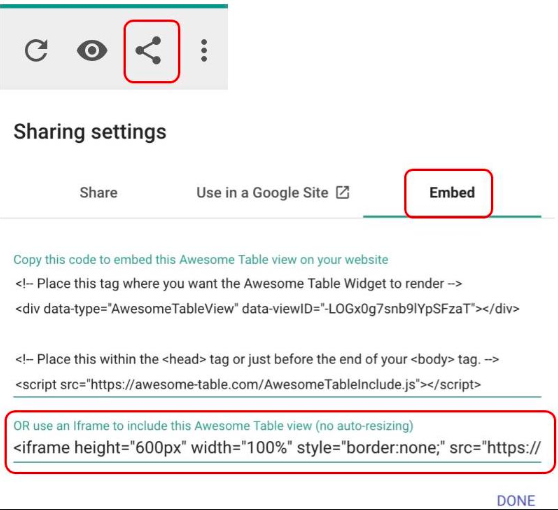Click the 'Place this within the head' comment line

[x=257, y=359]
